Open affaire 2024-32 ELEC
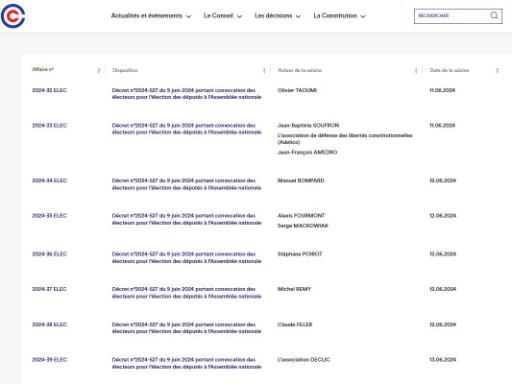This screenshot has height=384, width=512. (x=49, y=90)
